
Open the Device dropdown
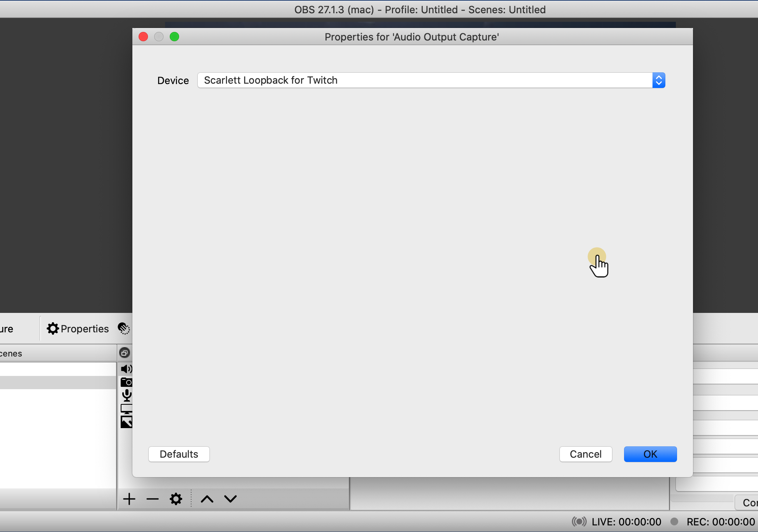pyautogui.click(x=428, y=80)
